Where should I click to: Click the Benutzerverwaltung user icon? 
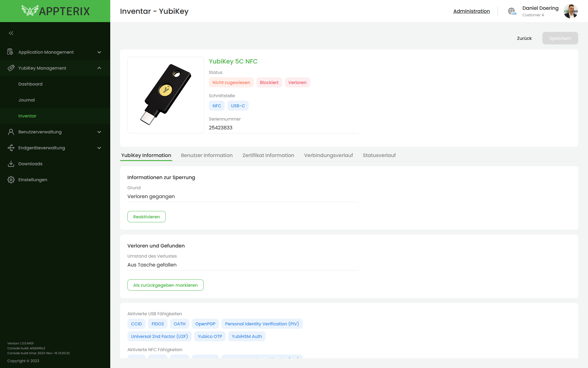click(11, 132)
